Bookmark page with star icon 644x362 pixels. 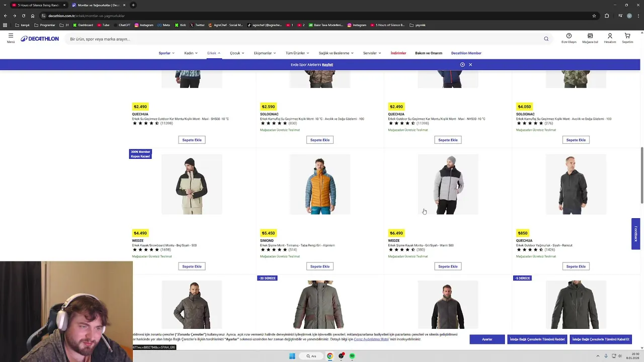click(x=594, y=16)
